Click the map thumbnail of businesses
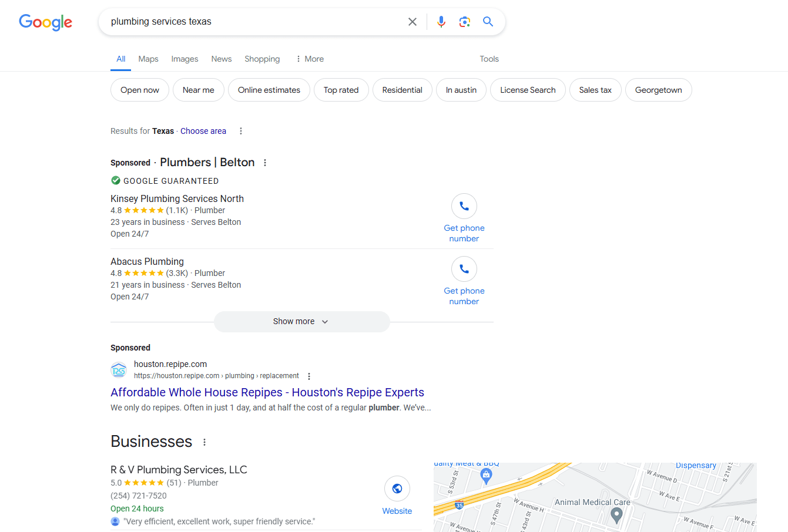 [x=595, y=497]
